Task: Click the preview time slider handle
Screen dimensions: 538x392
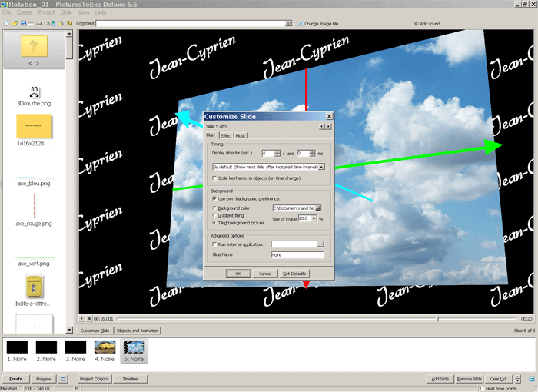Action: click(x=437, y=318)
